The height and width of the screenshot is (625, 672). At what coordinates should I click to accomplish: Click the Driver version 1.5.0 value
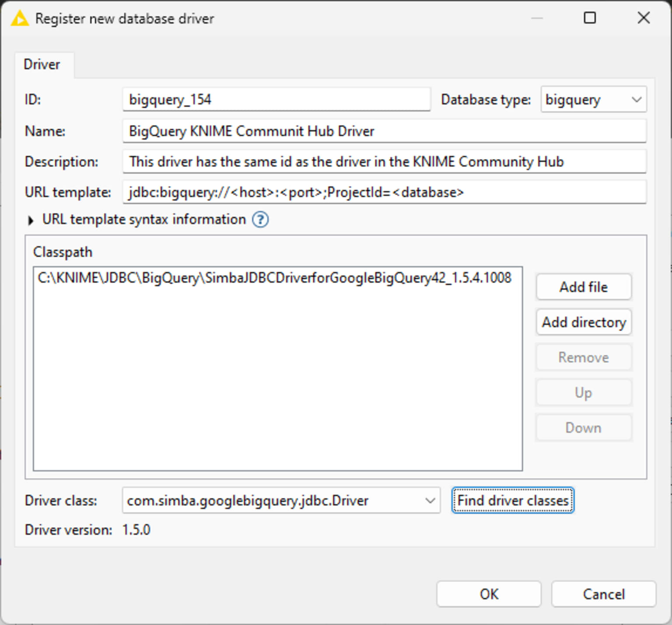pyautogui.click(x=136, y=530)
